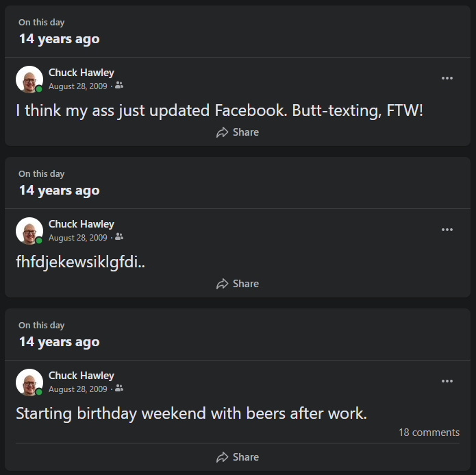476x475 pixels.
Task: Click August 28, 2009 date on first post
Action: [77, 86]
